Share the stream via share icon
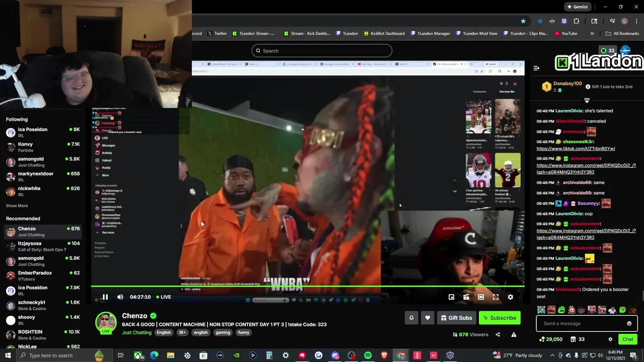 click(x=498, y=334)
